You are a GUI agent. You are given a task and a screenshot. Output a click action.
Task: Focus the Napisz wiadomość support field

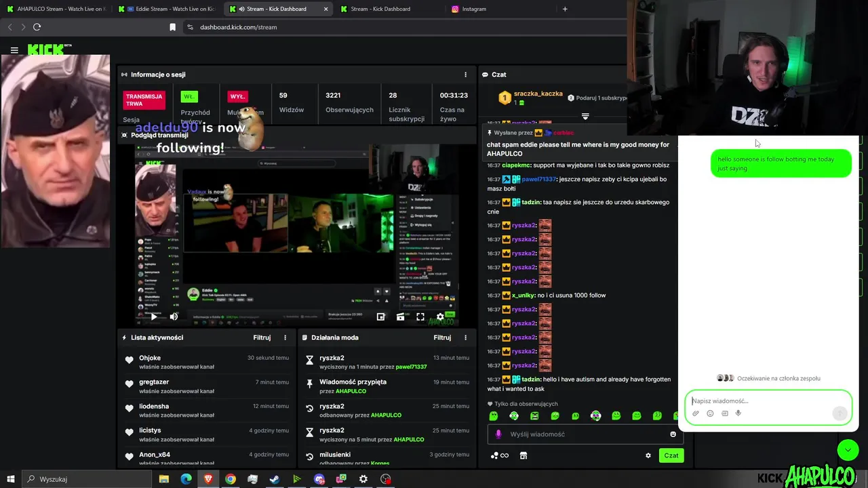768,401
